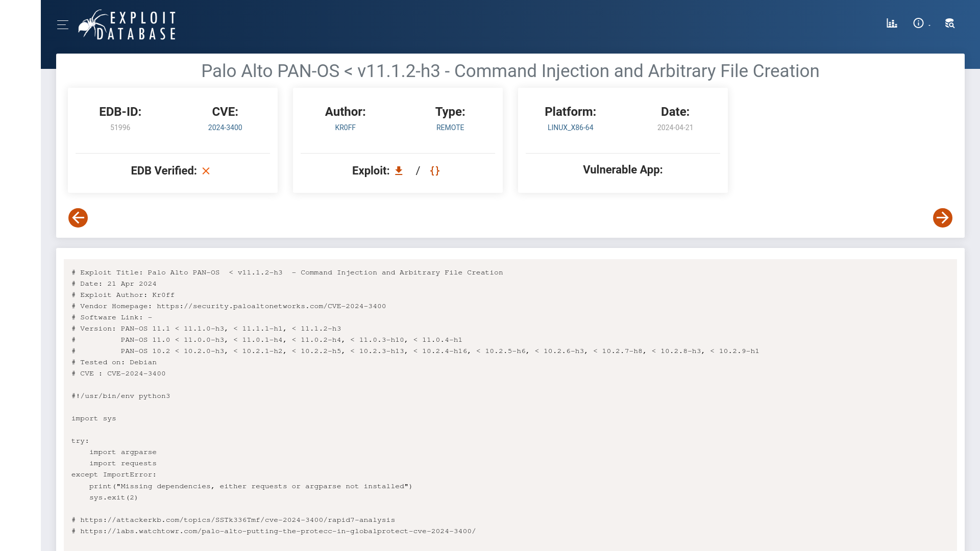Click the 'Exploit:' label
Image resolution: width=980 pixels, height=551 pixels.
[371, 171]
